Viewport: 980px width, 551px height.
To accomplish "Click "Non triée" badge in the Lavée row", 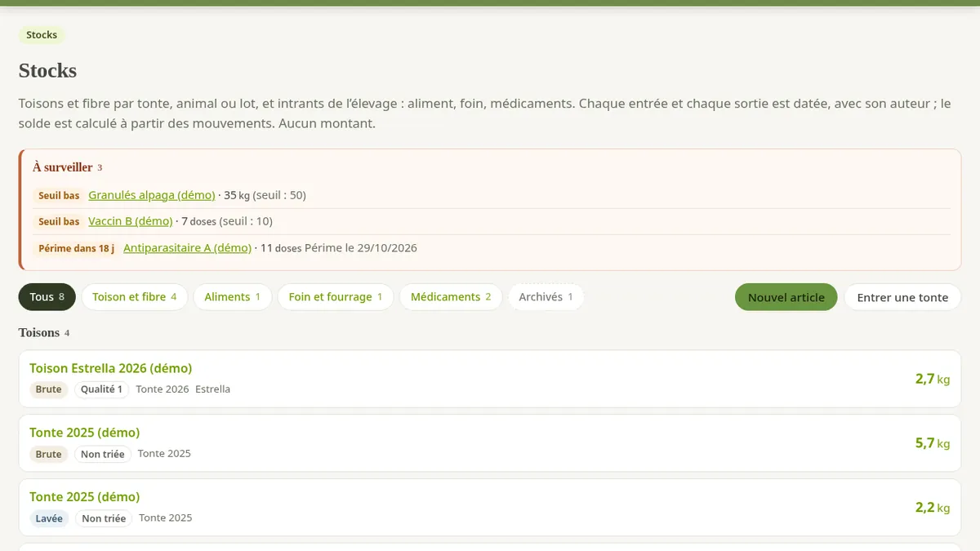I will [104, 518].
